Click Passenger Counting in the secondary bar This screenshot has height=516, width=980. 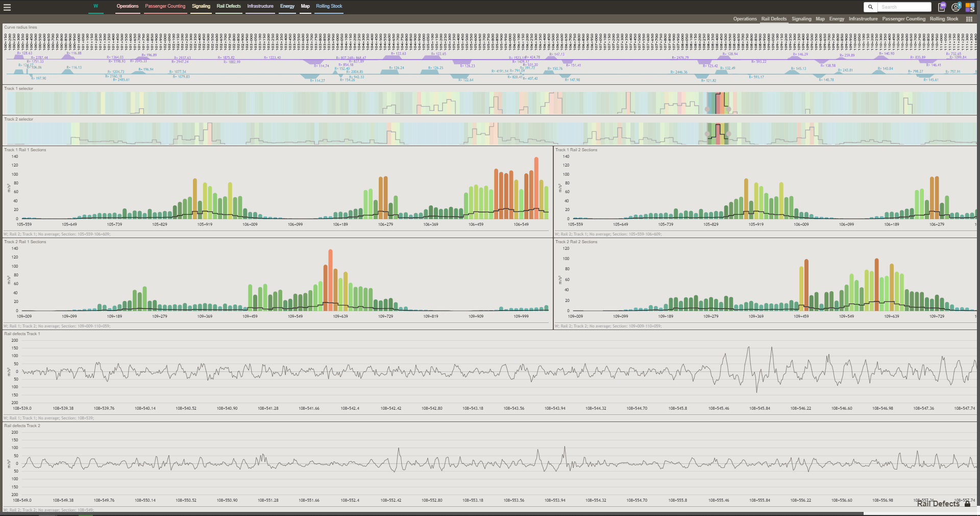(x=903, y=19)
